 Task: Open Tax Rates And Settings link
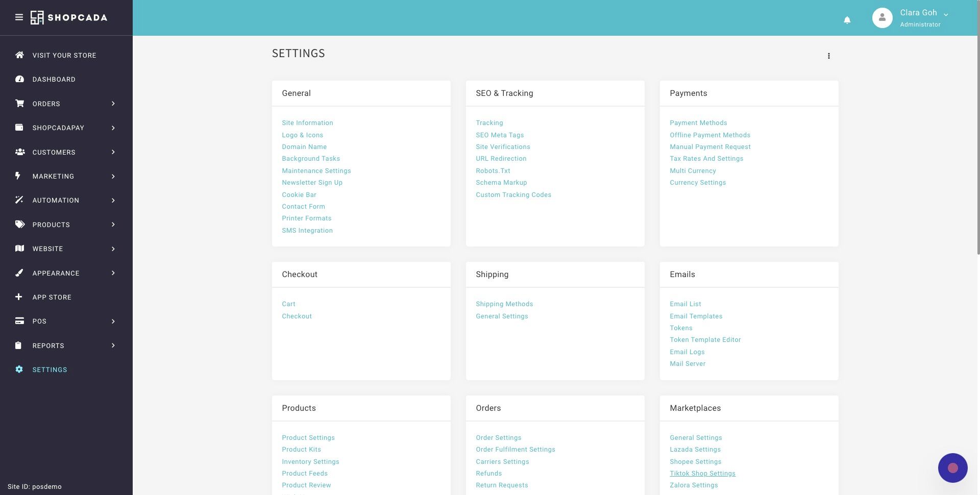[x=706, y=159]
